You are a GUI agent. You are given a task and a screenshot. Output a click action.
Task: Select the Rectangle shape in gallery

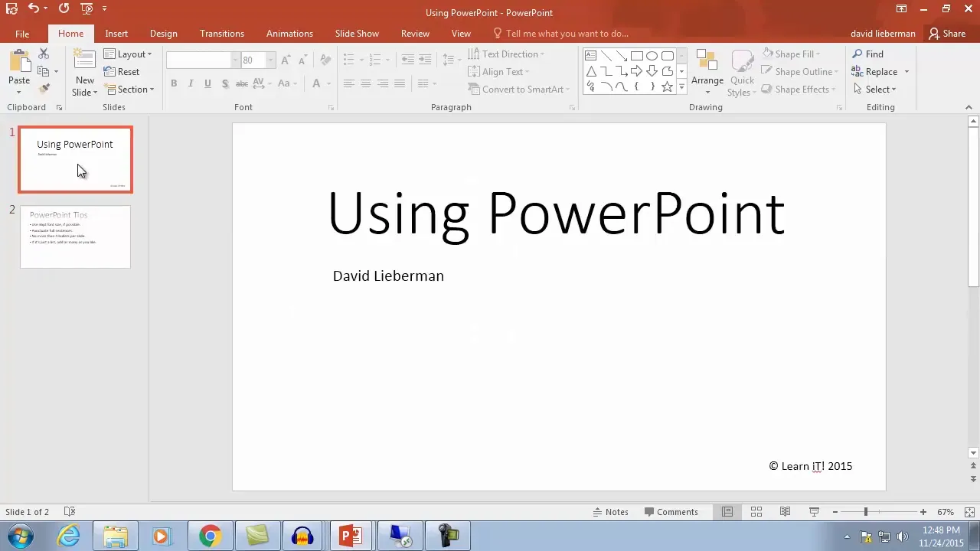[x=636, y=56]
